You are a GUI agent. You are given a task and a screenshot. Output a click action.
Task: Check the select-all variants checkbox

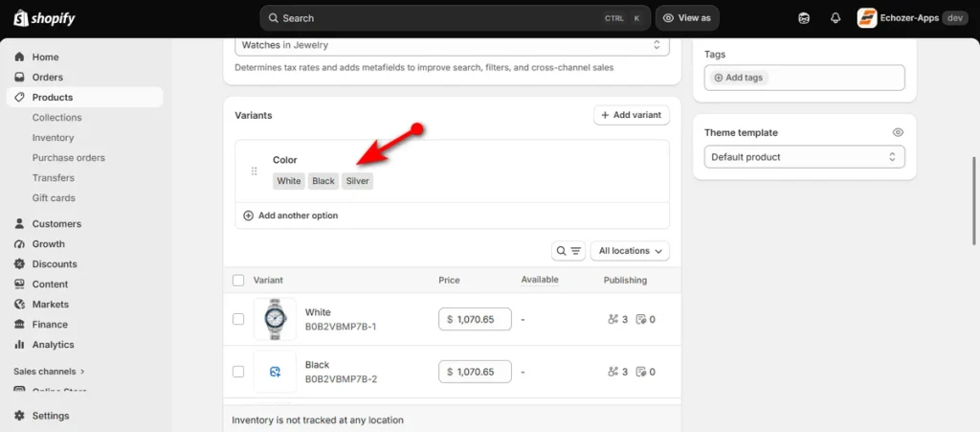(238, 280)
